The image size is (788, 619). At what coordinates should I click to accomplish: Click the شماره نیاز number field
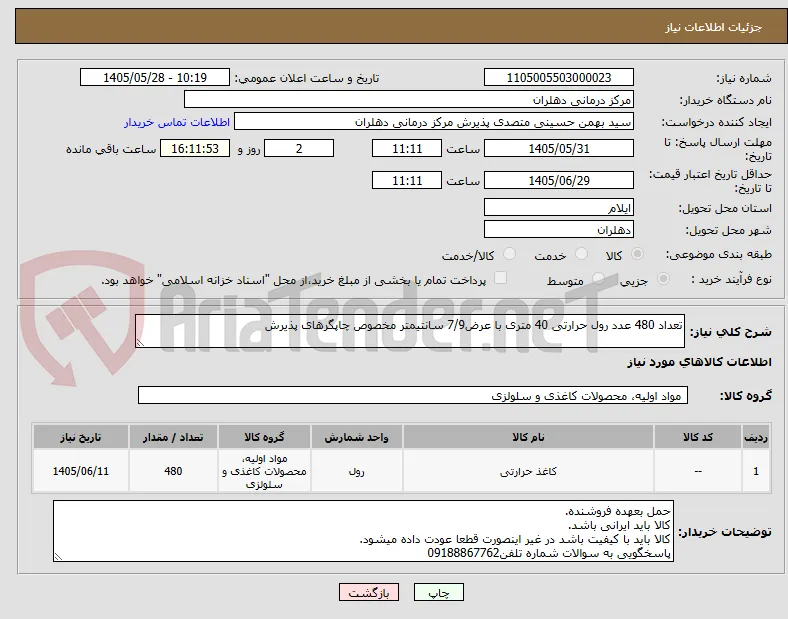pyautogui.click(x=558, y=77)
